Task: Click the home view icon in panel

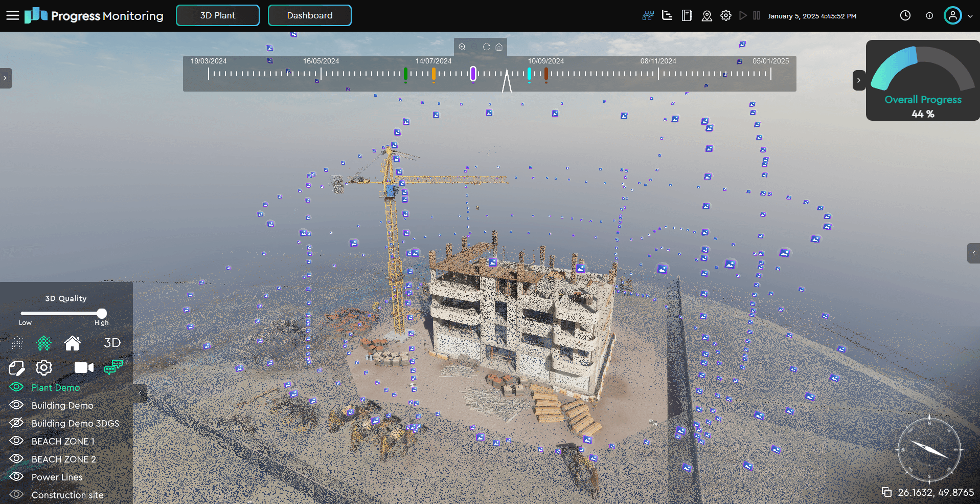Action: pyautogui.click(x=72, y=343)
